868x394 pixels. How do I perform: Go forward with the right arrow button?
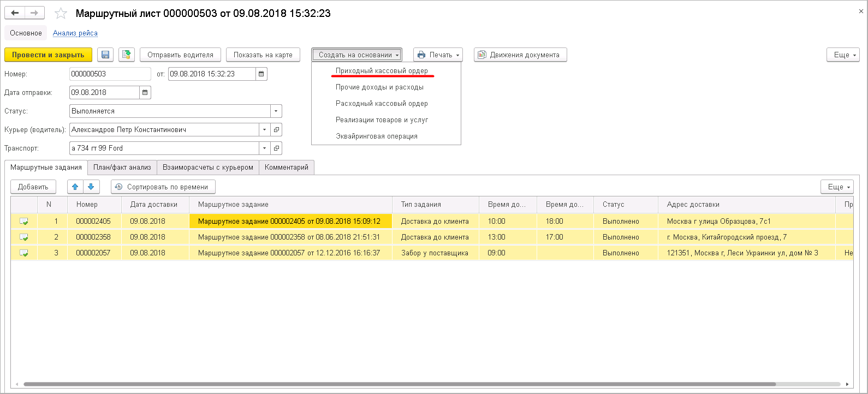[34, 13]
